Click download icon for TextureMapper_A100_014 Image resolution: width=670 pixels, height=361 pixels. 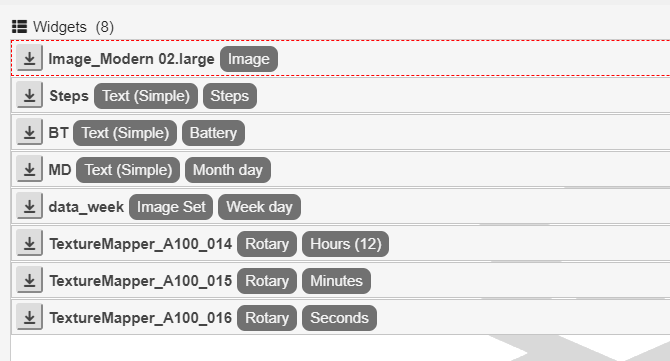point(29,244)
